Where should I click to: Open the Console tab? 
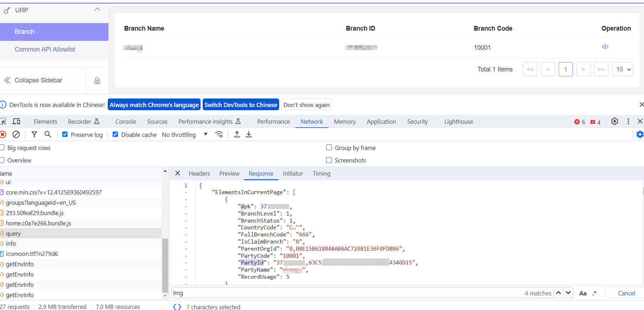[x=126, y=122]
